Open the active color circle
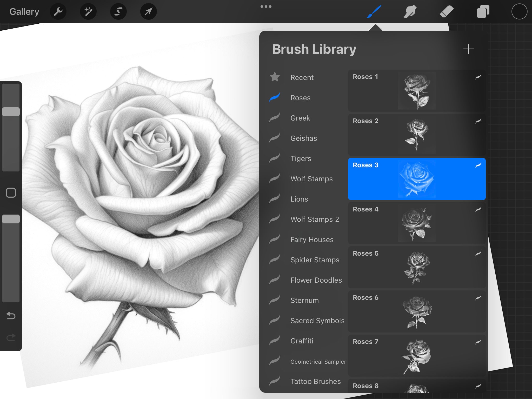Screen dimensions: 532x399 click(x=519, y=11)
